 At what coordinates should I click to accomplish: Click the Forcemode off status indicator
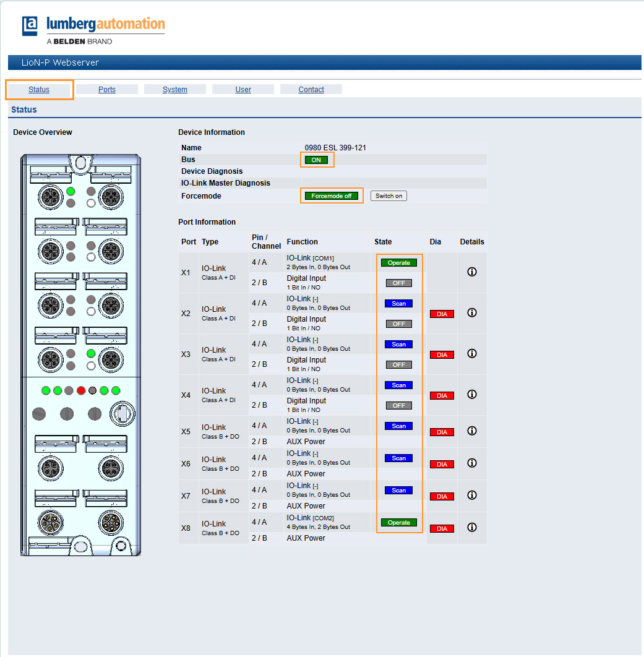point(332,196)
